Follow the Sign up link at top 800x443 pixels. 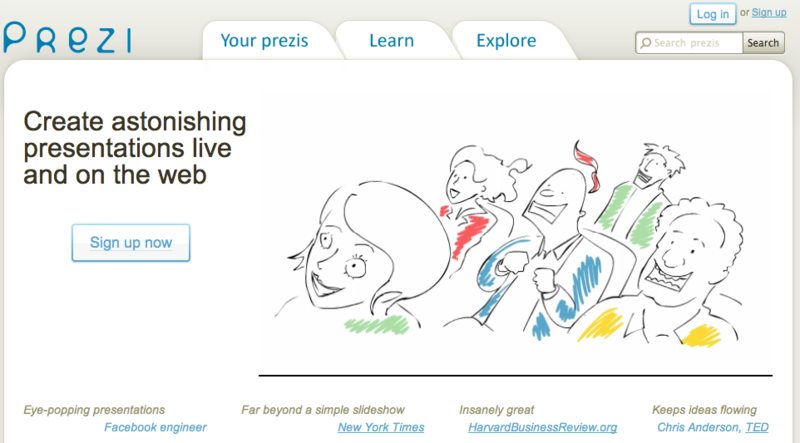(769, 13)
